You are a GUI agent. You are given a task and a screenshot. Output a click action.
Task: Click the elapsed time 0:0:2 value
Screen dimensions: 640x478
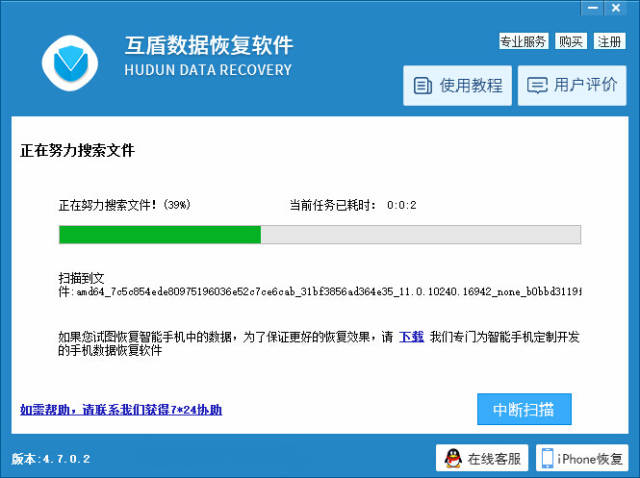[402, 205]
